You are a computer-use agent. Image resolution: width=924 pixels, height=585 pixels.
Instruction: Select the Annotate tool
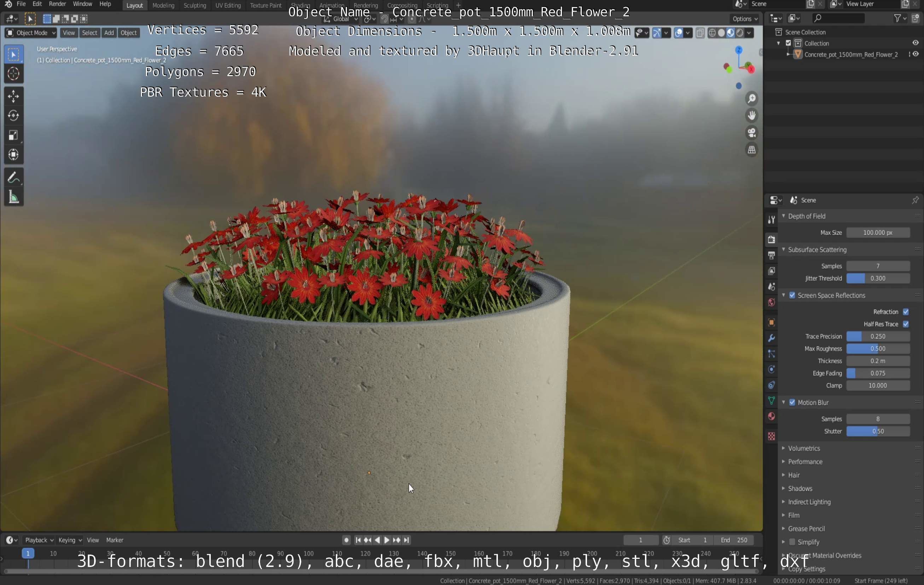[x=13, y=177]
